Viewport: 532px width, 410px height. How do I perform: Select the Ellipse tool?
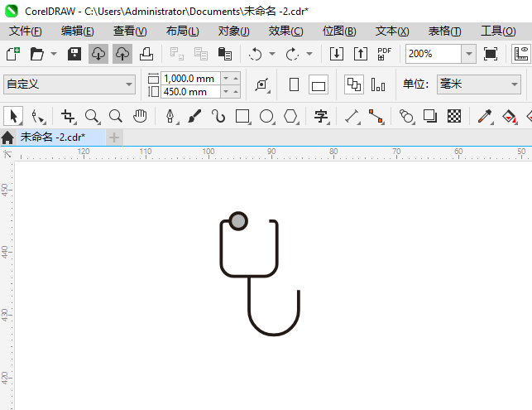point(266,116)
